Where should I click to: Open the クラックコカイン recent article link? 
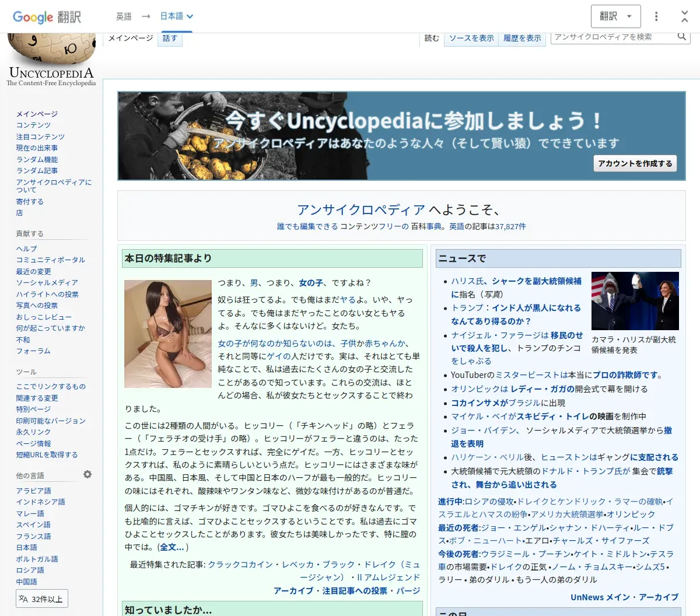(x=240, y=564)
